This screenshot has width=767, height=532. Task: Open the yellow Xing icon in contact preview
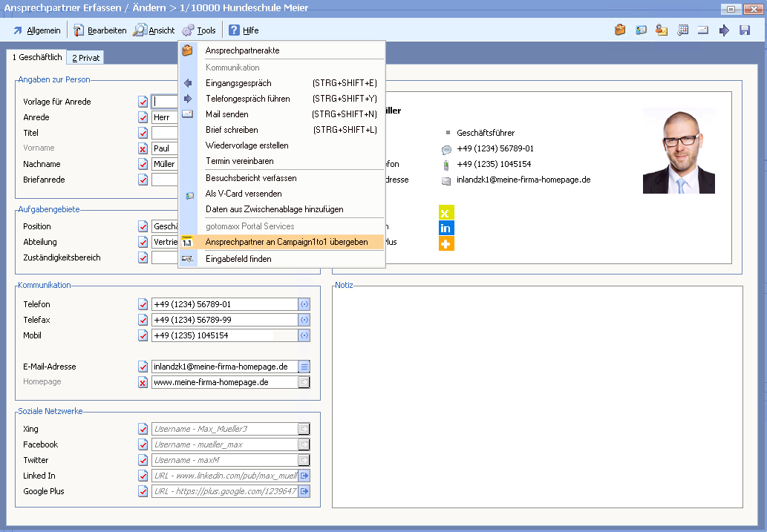coord(446,213)
